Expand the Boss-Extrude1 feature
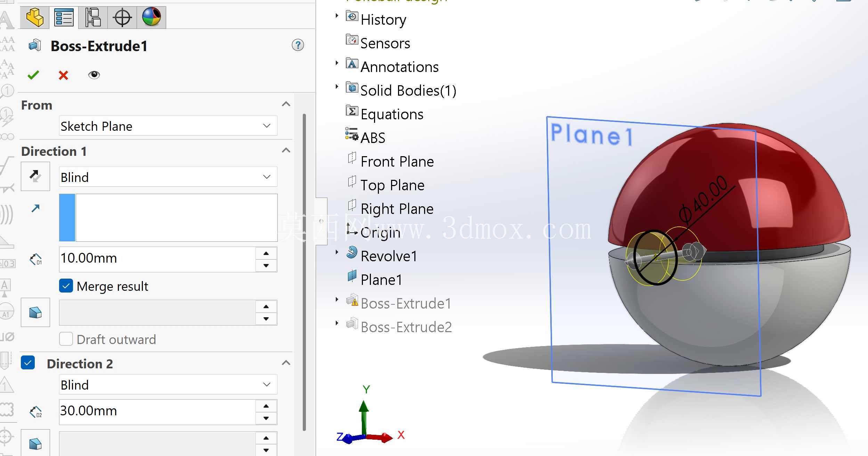Viewport: 868px width, 456px height. pos(337,299)
